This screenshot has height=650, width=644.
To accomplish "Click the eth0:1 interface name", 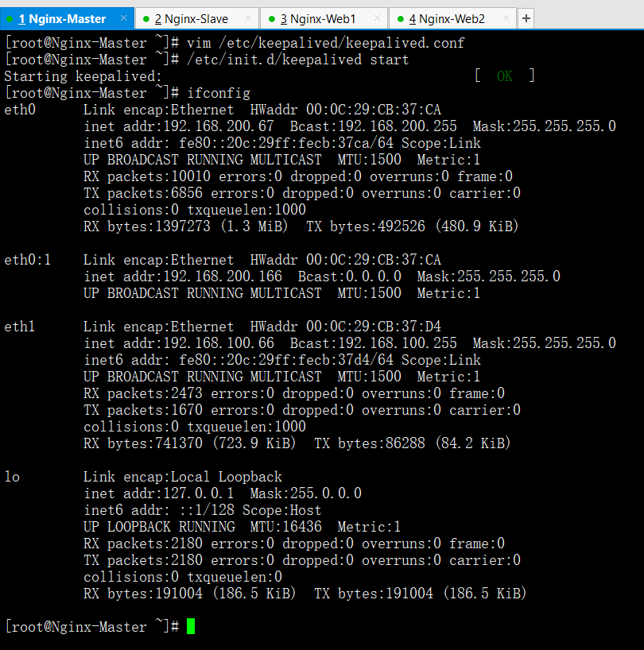I will 27,260.
